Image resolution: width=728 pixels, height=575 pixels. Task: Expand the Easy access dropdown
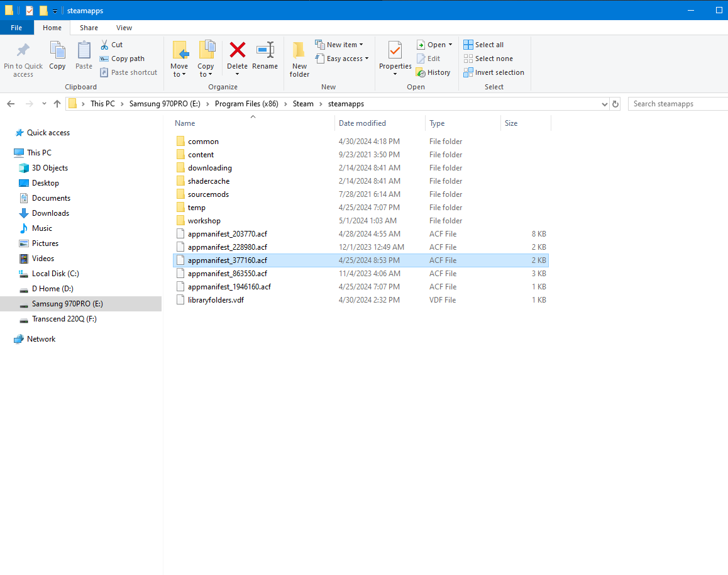tap(343, 59)
